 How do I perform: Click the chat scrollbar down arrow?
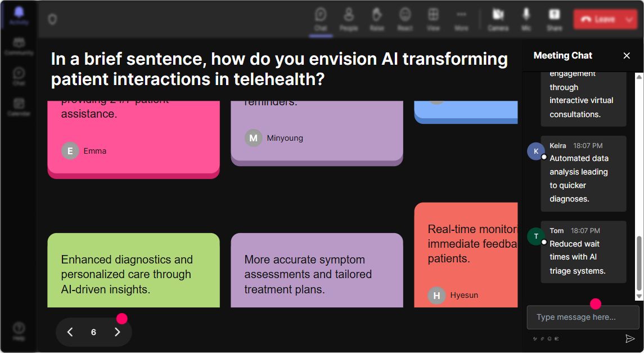pos(639,296)
